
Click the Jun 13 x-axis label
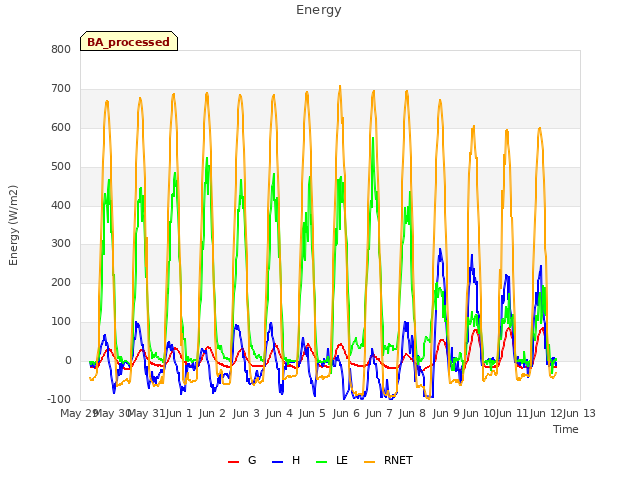(x=579, y=413)
